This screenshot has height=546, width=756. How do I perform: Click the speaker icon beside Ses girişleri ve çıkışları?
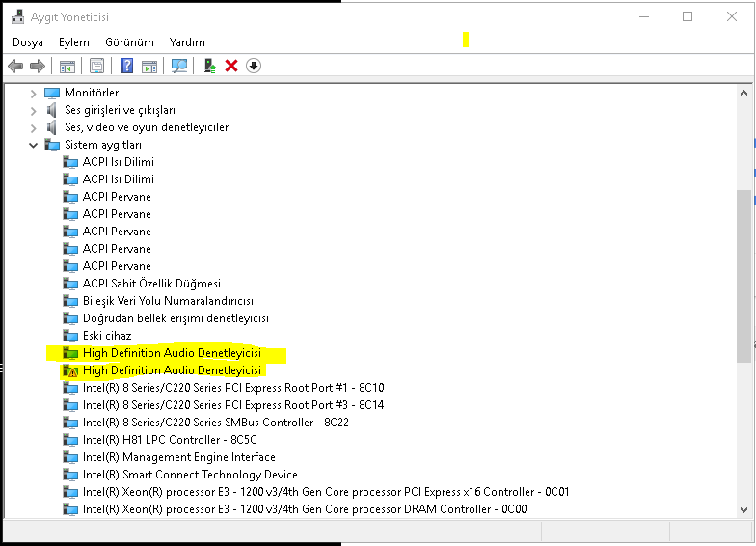click(52, 110)
